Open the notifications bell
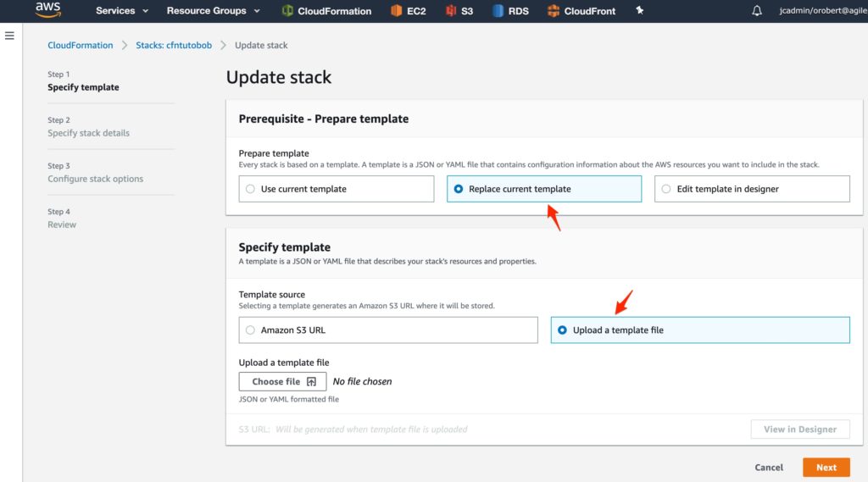Viewport: 868px width, 482px height. pos(757,10)
